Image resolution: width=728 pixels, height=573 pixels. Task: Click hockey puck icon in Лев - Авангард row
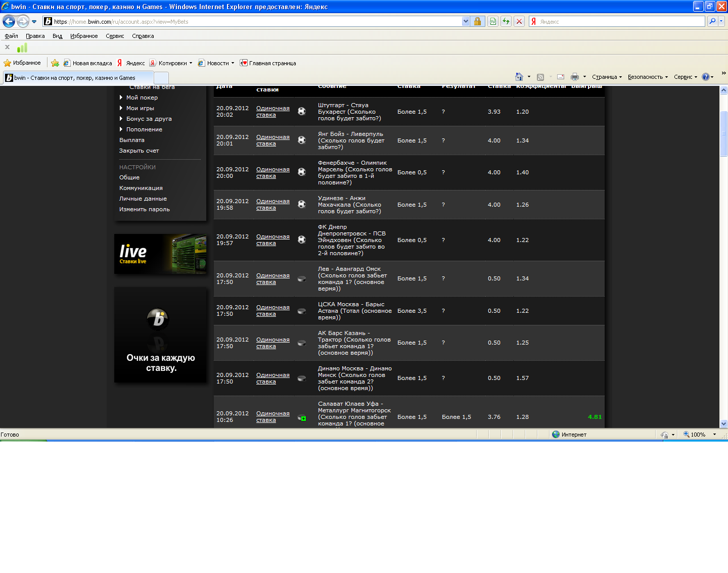click(302, 278)
